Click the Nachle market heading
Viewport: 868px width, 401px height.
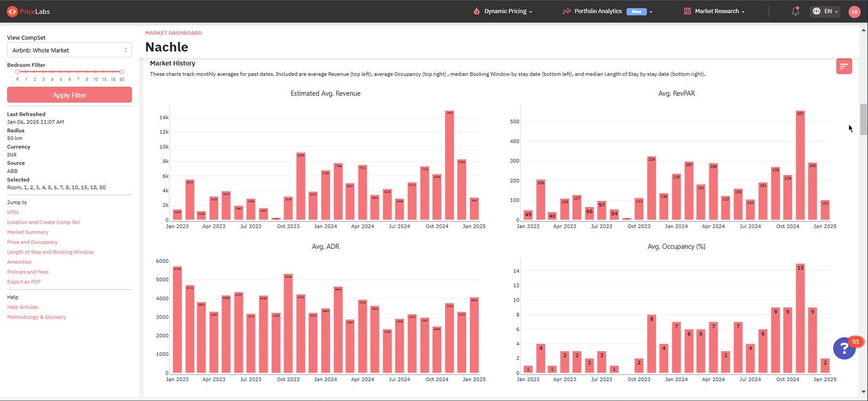point(167,47)
